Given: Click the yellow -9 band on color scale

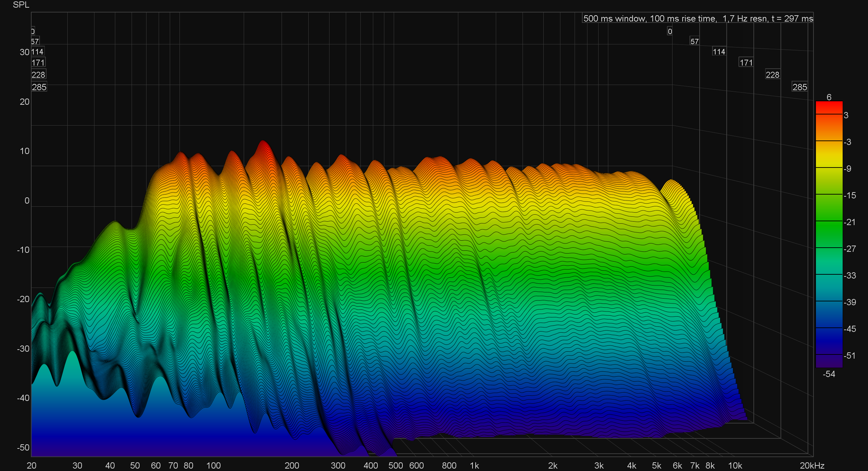Looking at the screenshot, I should pos(829,163).
